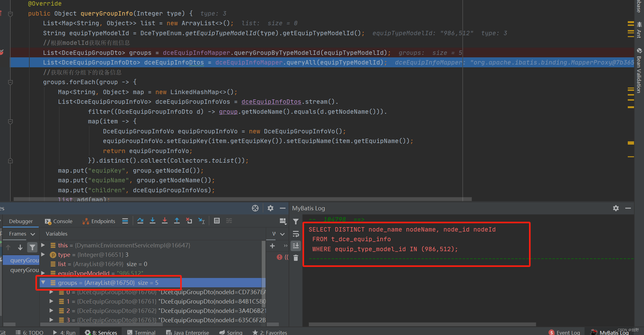Click the Step Over icon
Screen dimensions: 644x335
pyautogui.click(x=140, y=221)
